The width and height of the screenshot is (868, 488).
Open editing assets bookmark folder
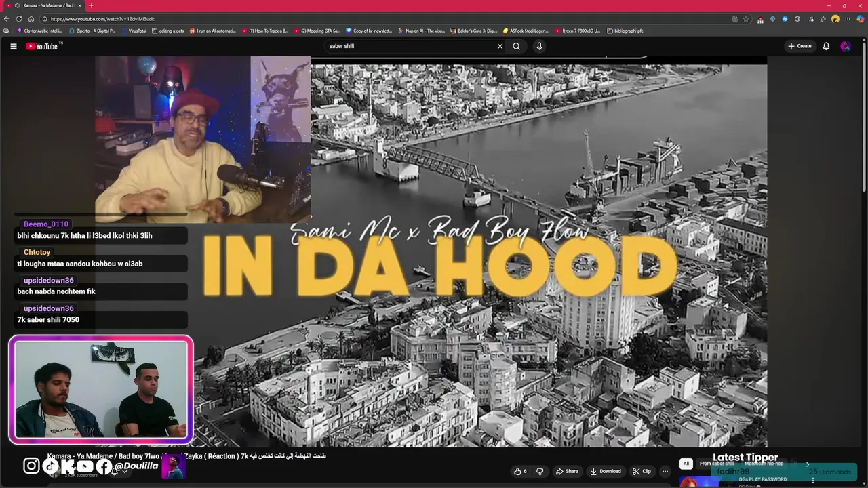pyautogui.click(x=168, y=30)
